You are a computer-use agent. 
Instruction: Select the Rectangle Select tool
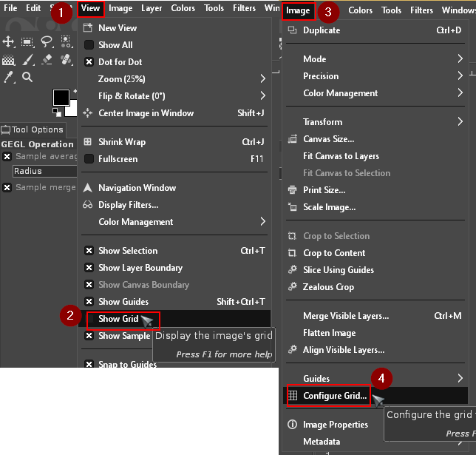coord(28,42)
